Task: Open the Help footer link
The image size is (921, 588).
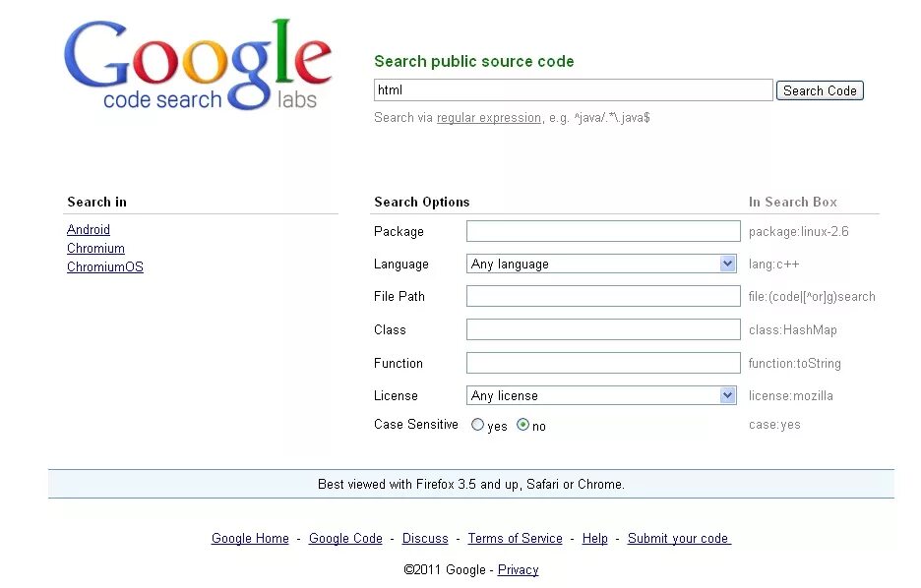Action: pos(595,538)
